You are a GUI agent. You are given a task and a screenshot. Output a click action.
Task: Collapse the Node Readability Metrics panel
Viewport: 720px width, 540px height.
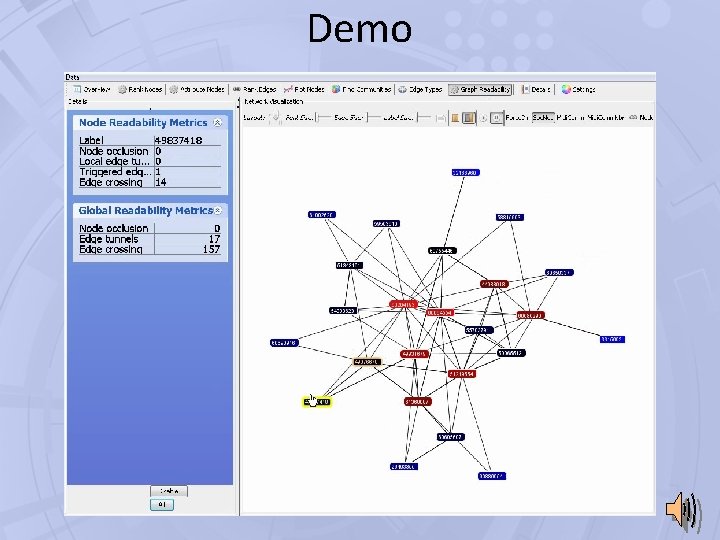tap(218, 123)
